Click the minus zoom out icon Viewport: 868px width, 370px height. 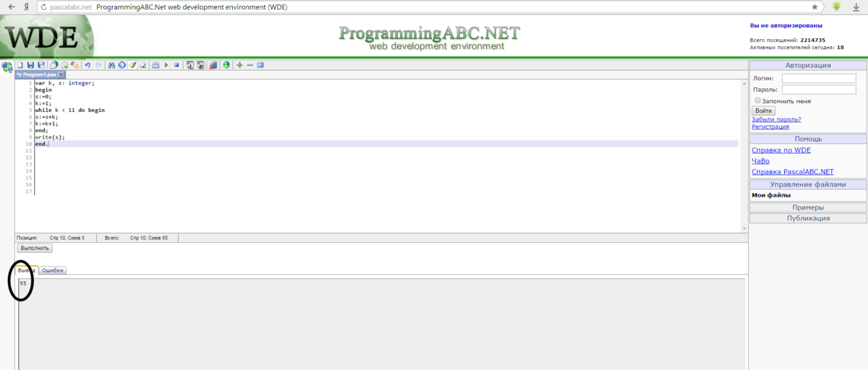coord(250,65)
